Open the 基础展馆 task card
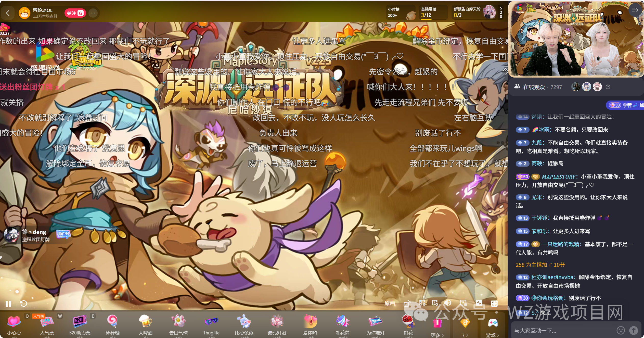The height and width of the screenshot is (338, 644). (433, 12)
